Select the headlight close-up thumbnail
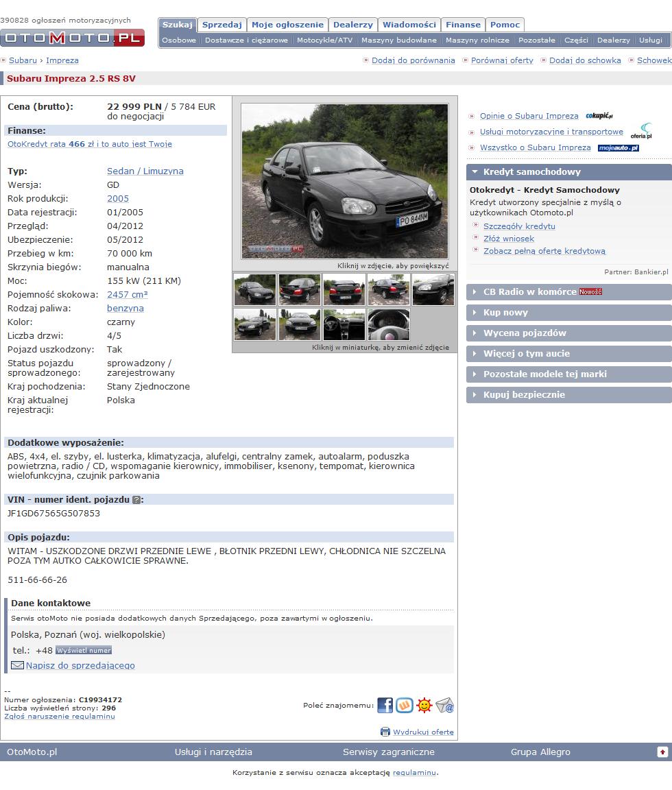672x790 pixels. 433,289
